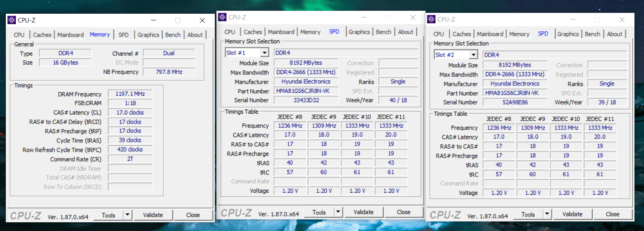644x231 pixels.
Task: Open Graphics tab in left window
Action: point(148,35)
